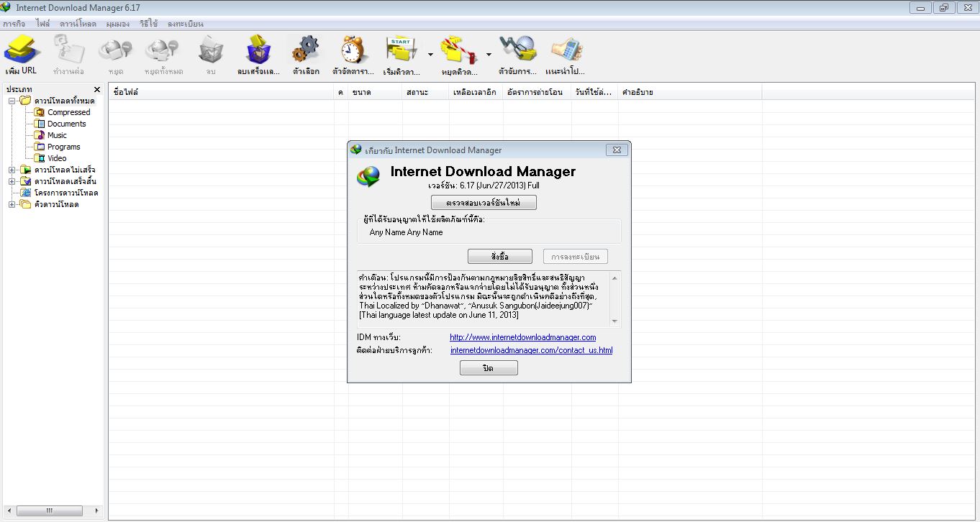This screenshot has height=522, width=980.
Task: Collapse the ดาวน์โหลดทั้งหมด tree node
Action: [12, 101]
